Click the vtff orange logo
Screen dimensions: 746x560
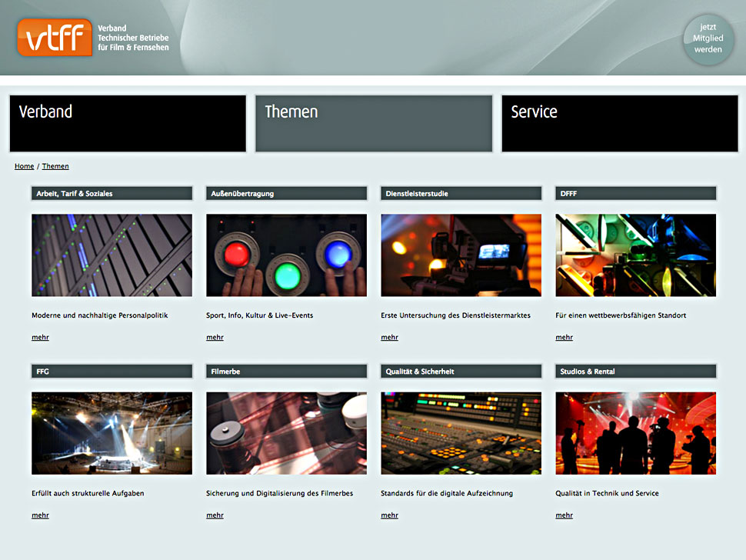tap(55, 38)
